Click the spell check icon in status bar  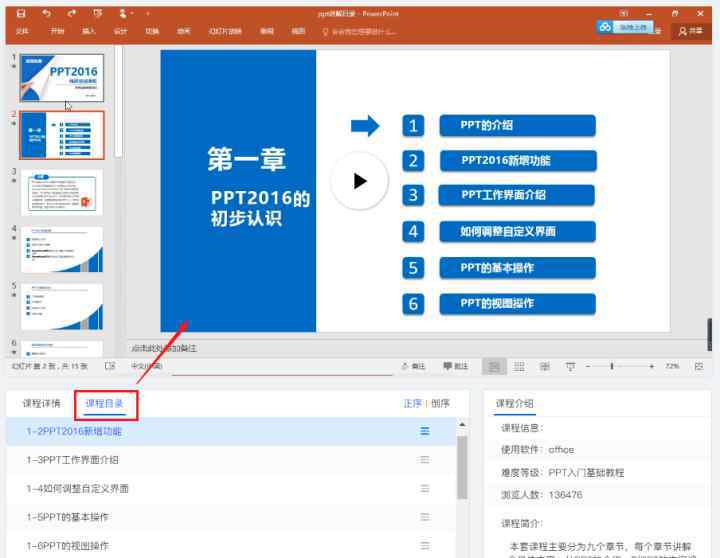[x=110, y=366]
